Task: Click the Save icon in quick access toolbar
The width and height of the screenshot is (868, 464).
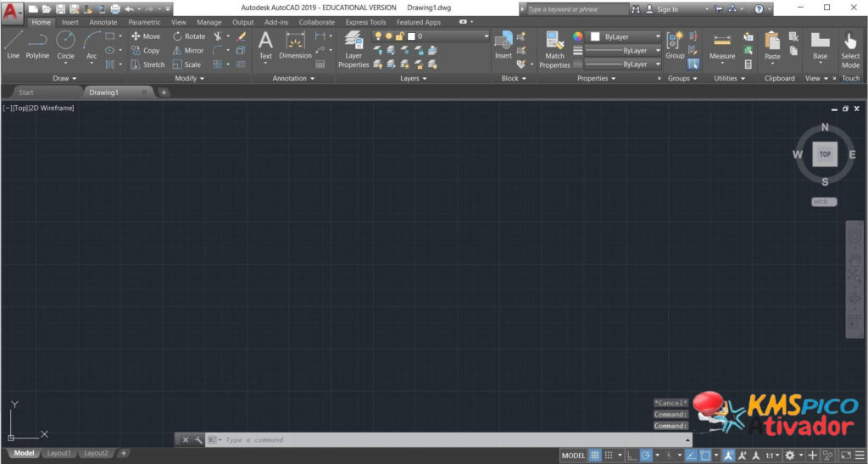Action: [61, 8]
